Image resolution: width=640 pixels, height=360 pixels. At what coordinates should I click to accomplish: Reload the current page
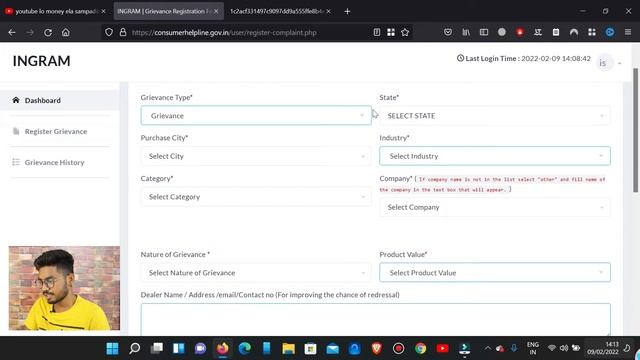[48, 32]
